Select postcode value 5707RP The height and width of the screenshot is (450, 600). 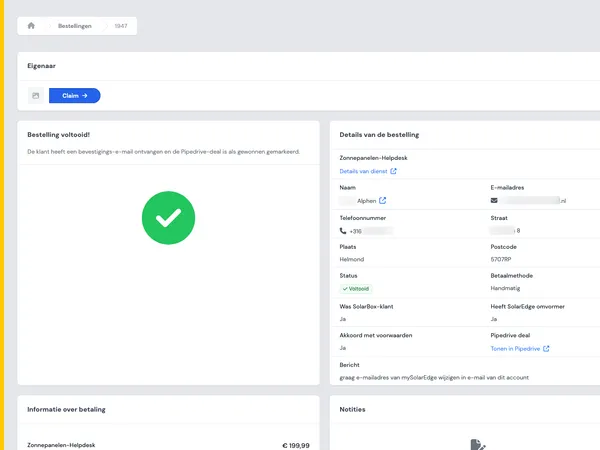501,259
